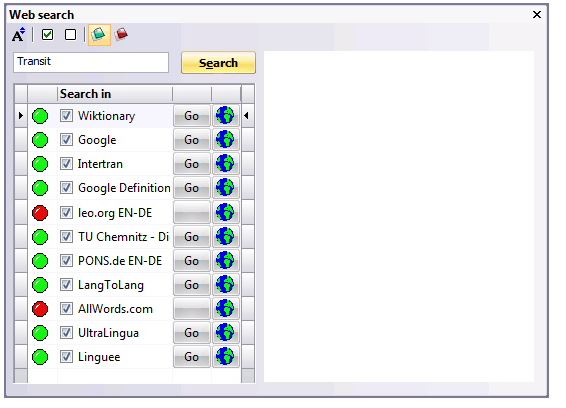The width and height of the screenshot is (566, 408).
Task: Toggle the Intertran checkbox
Action: coord(66,164)
